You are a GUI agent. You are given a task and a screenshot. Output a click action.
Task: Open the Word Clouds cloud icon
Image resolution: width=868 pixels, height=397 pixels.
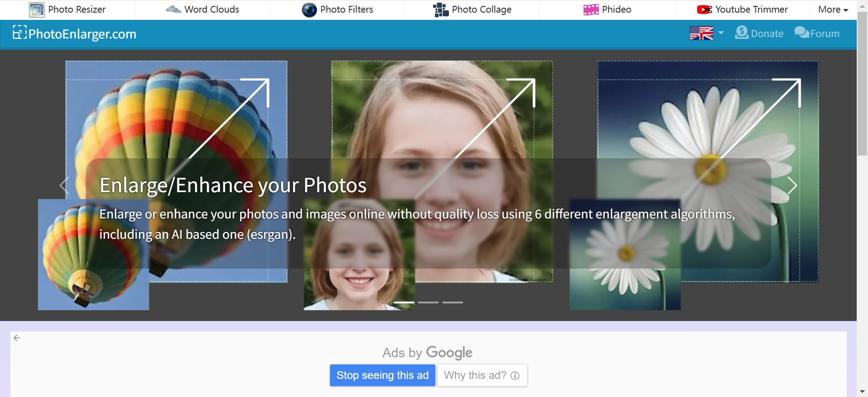pos(173,9)
